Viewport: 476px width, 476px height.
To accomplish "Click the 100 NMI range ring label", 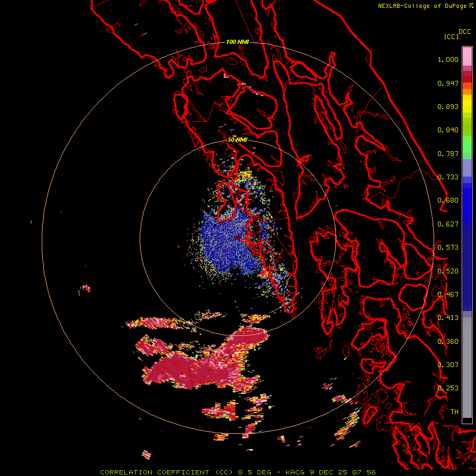I will pos(237,42).
